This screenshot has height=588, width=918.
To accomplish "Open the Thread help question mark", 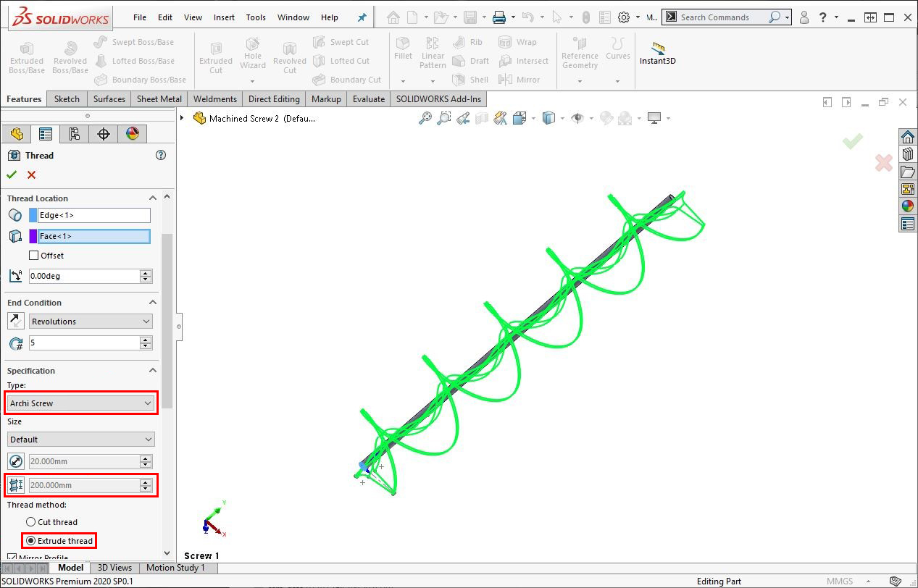I will (161, 155).
